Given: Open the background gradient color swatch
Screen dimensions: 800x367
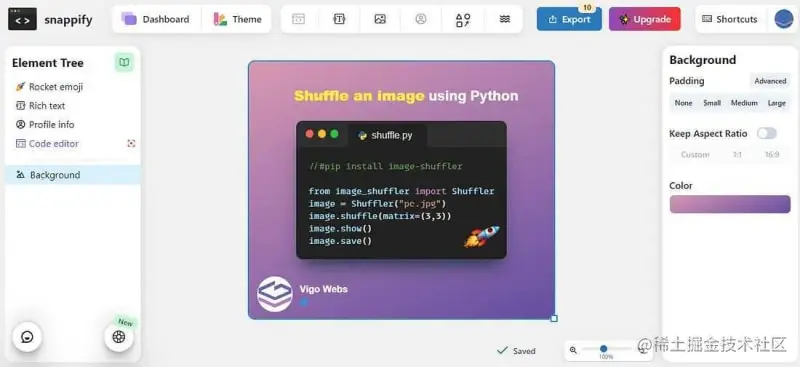Looking at the screenshot, I should pos(730,204).
